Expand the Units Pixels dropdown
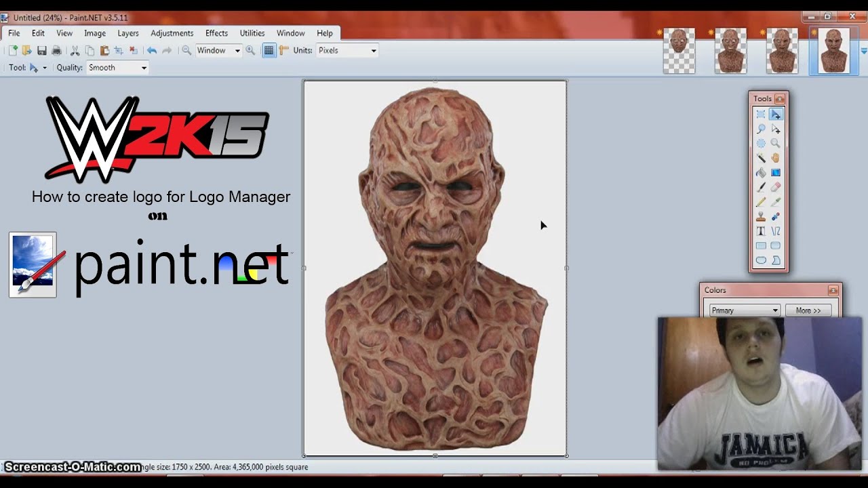 tap(373, 51)
